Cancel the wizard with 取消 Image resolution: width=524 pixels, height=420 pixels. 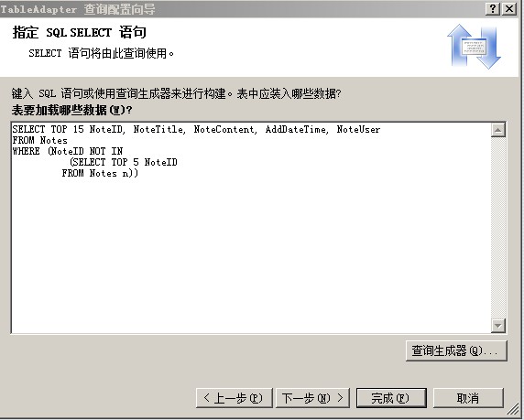tap(468, 398)
